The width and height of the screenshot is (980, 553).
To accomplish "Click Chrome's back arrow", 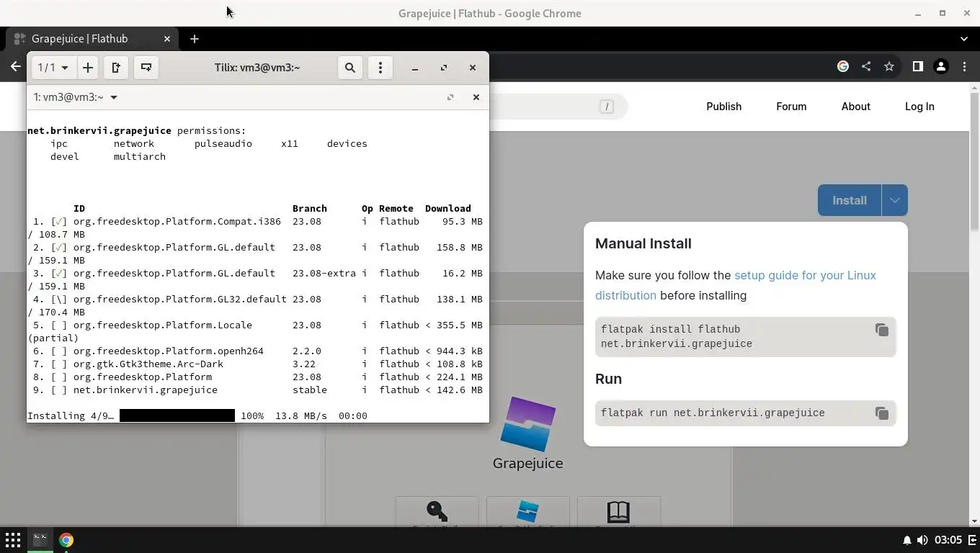I will pyautogui.click(x=16, y=66).
